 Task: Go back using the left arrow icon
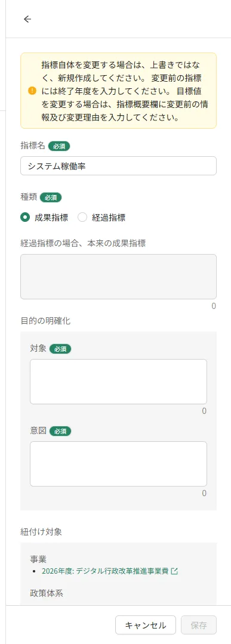(27, 19)
